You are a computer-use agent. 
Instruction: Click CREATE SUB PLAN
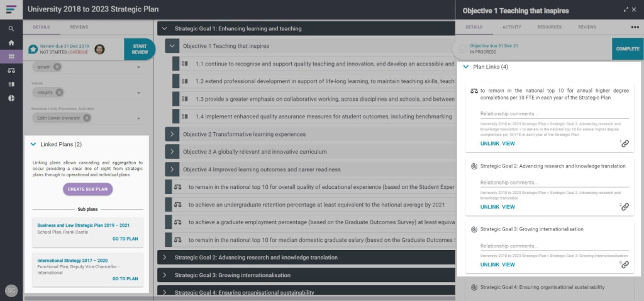87,189
